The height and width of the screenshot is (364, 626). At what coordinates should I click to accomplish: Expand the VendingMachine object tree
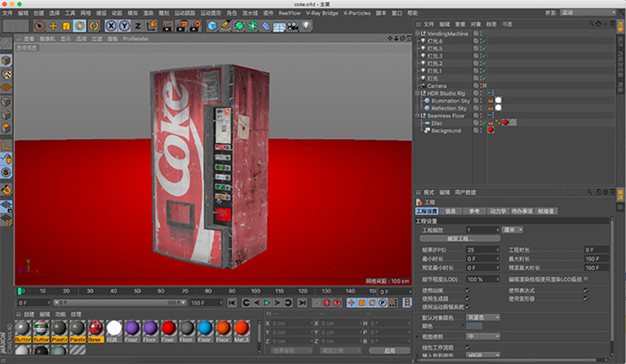418,33
